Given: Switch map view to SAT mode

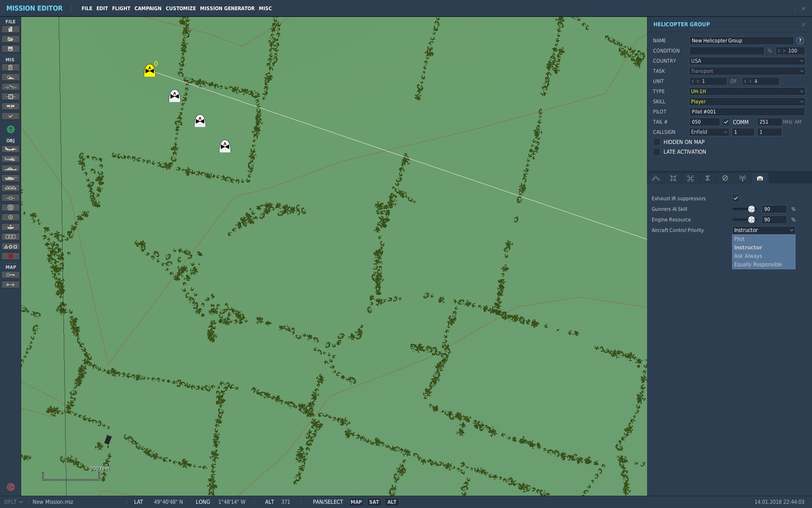Looking at the screenshot, I should click(374, 502).
